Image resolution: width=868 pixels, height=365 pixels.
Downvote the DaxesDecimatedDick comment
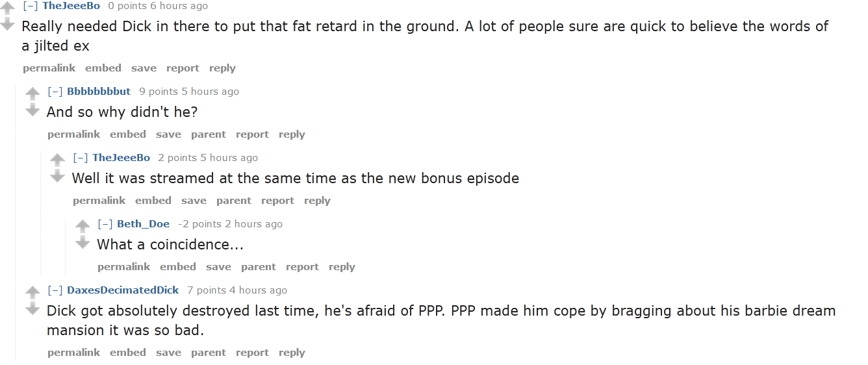[x=32, y=308]
